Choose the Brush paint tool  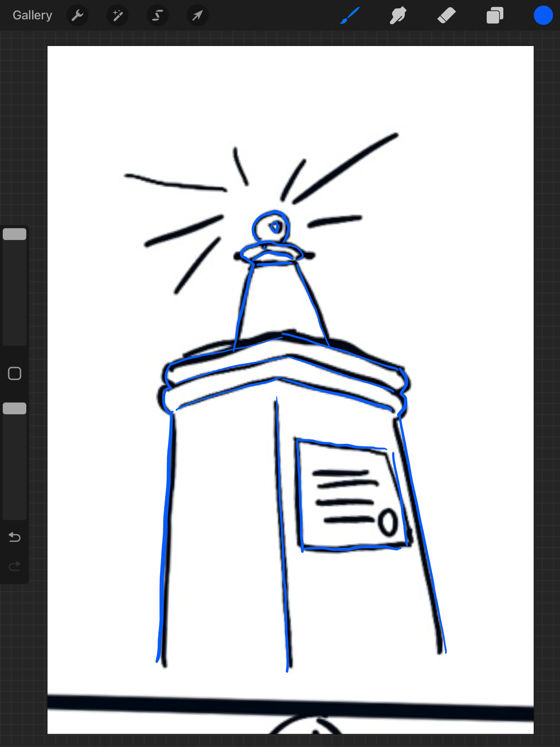coord(350,15)
